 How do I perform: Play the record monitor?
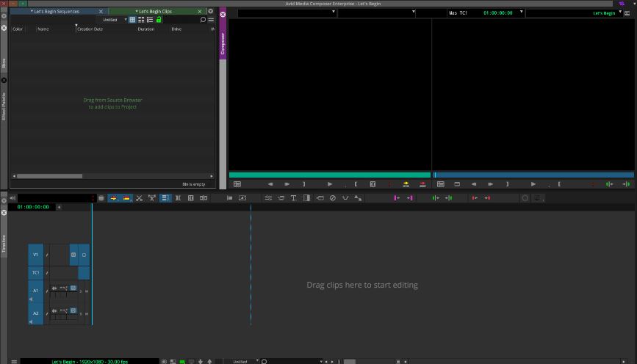533,184
